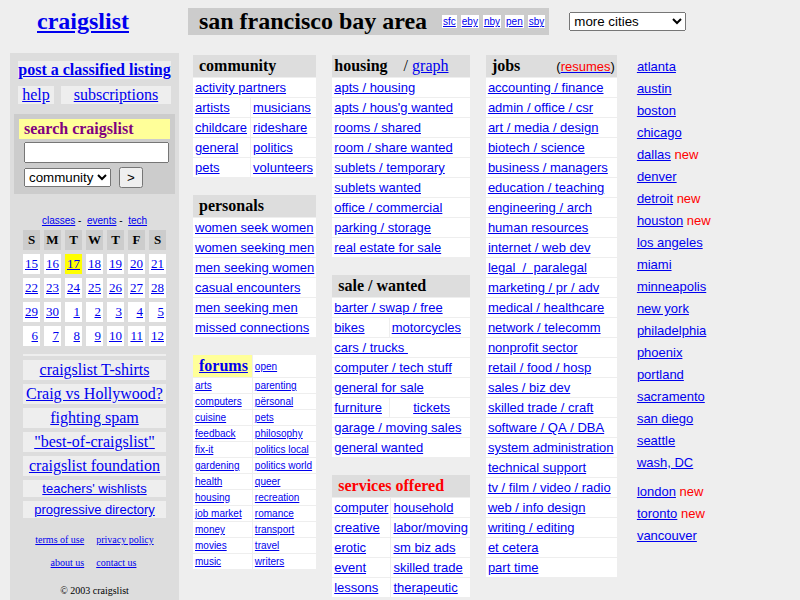Open the events calendar link
800x600 pixels.
[102, 220]
